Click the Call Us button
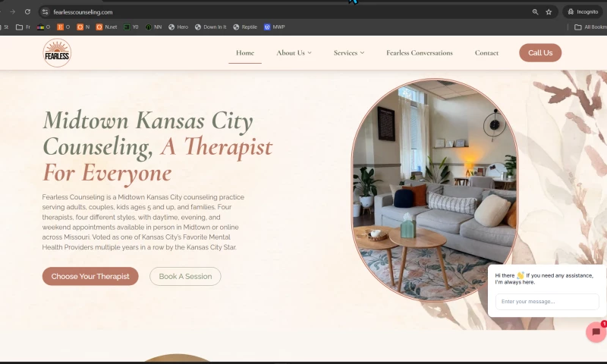Image resolution: width=607 pixels, height=364 pixels. (x=540, y=53)
